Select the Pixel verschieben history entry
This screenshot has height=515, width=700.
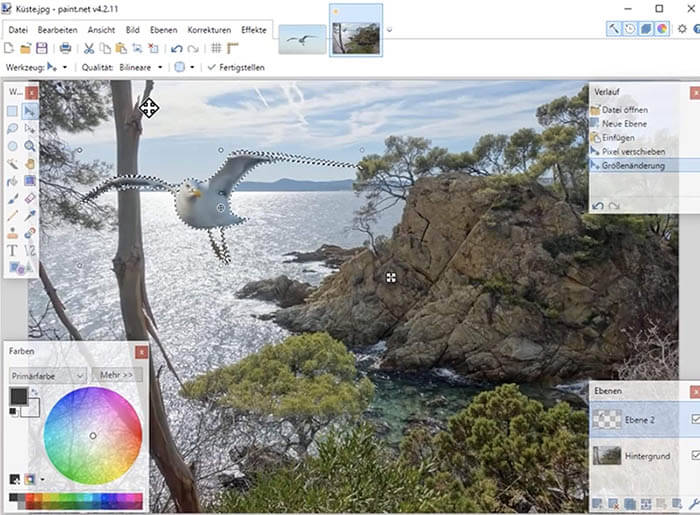(x=633, y=151)
